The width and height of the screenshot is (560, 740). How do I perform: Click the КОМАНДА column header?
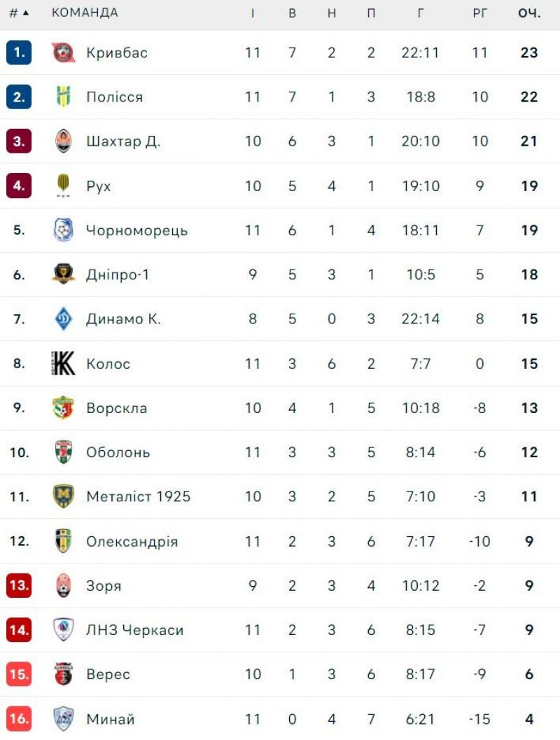tap(85, 13)
